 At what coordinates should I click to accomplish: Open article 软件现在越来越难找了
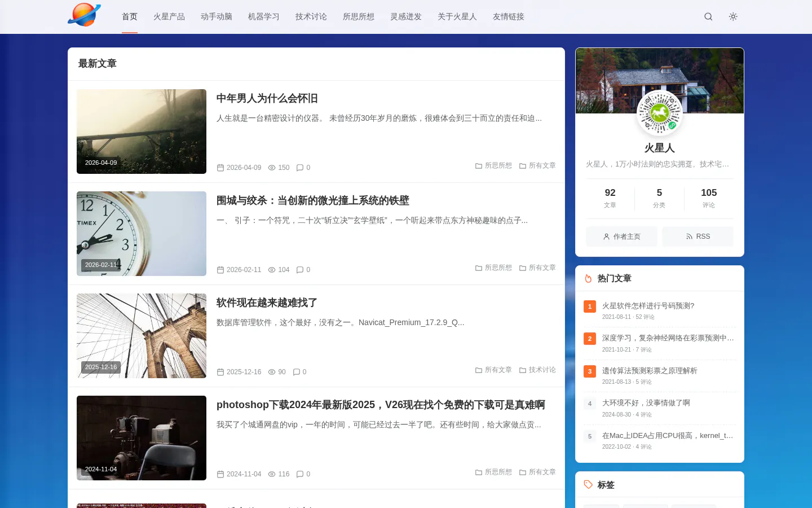pos(267,303)
